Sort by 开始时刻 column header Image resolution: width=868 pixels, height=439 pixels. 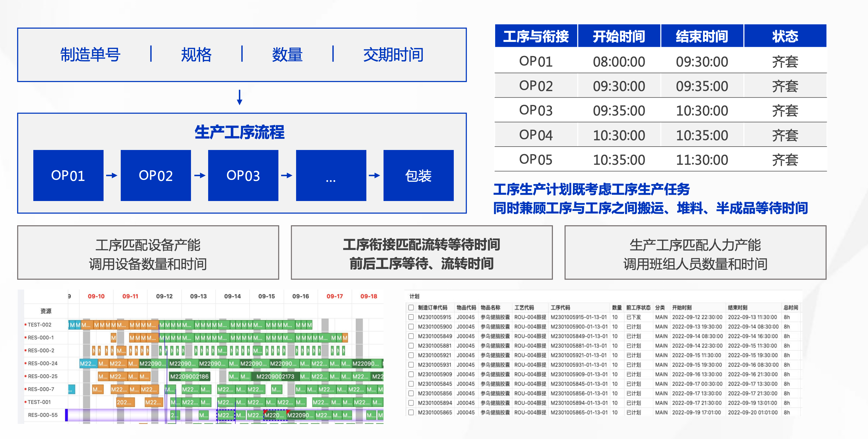coord(682,308)
